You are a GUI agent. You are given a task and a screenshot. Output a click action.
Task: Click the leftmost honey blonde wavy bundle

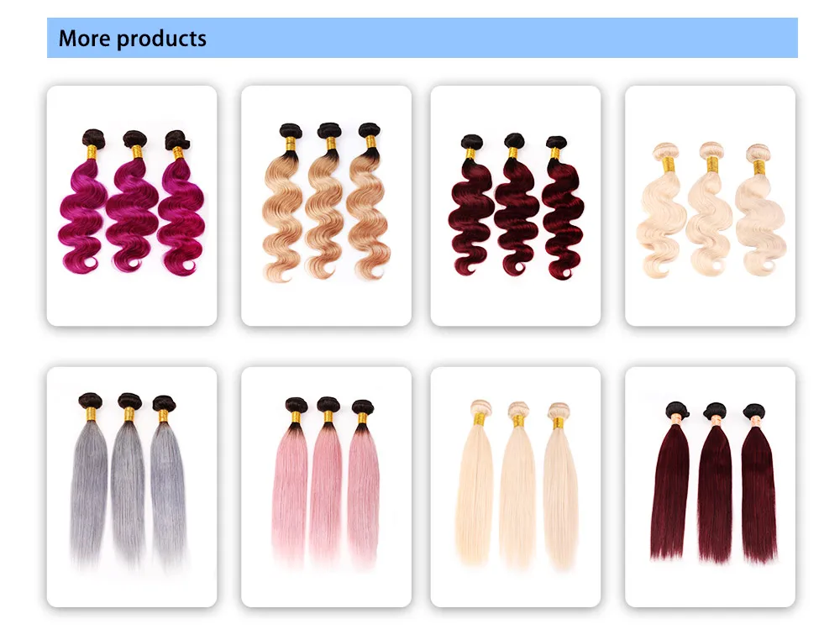(285, 202)
